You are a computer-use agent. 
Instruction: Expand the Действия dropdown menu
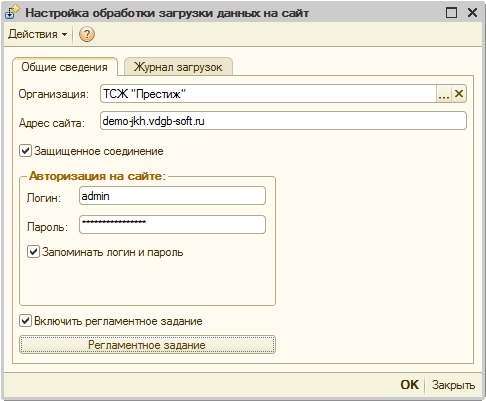tap(38, 34)
